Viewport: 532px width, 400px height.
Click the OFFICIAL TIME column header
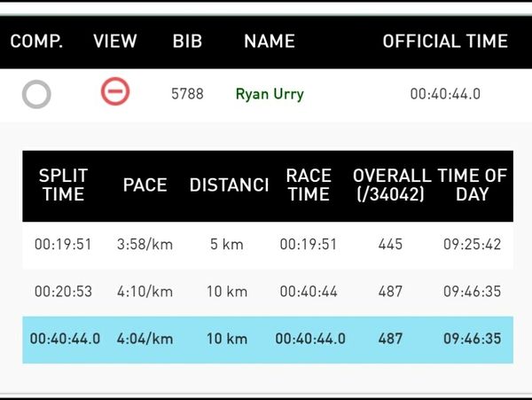coord(445,42)
